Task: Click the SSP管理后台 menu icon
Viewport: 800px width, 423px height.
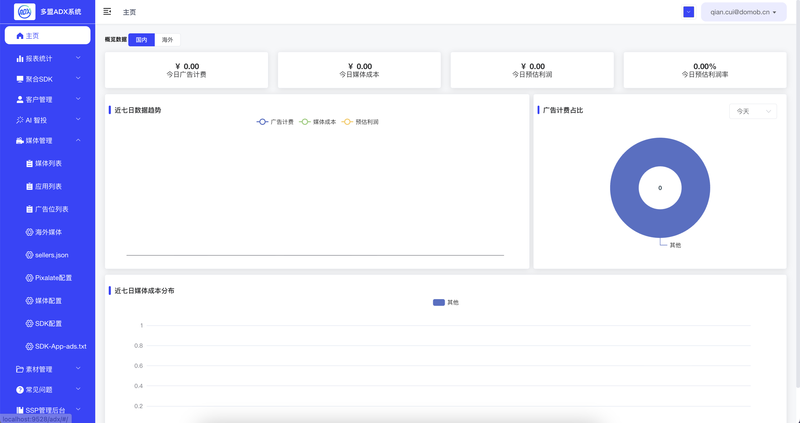Action: click(x=20, y=410)
